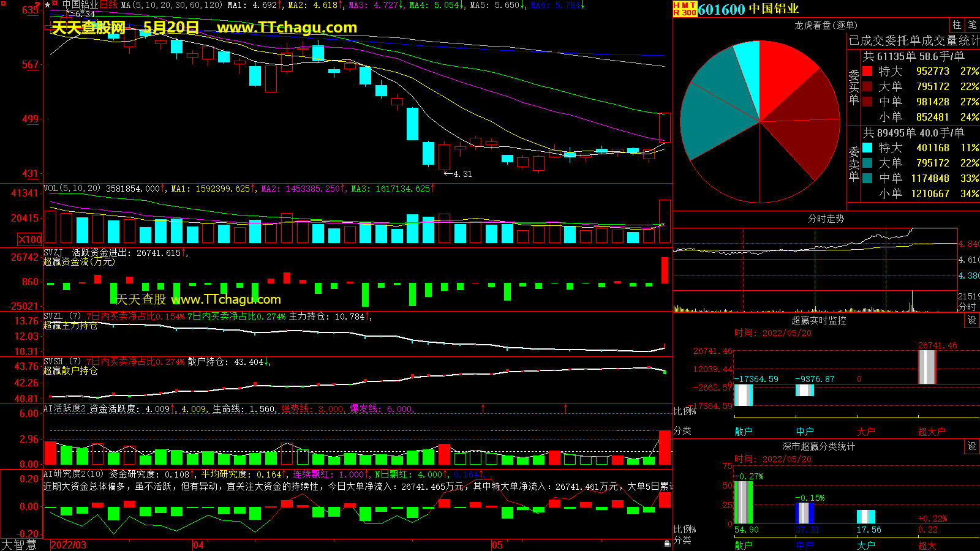Viewport: 980px width, 551px height.
Task: Select 超大户 category in real-time monitor
Action: pyautogui.click(x=931, y=432)
